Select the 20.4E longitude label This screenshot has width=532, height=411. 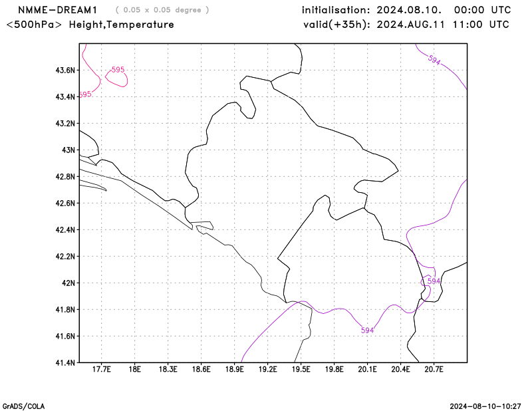coord(401,369)
